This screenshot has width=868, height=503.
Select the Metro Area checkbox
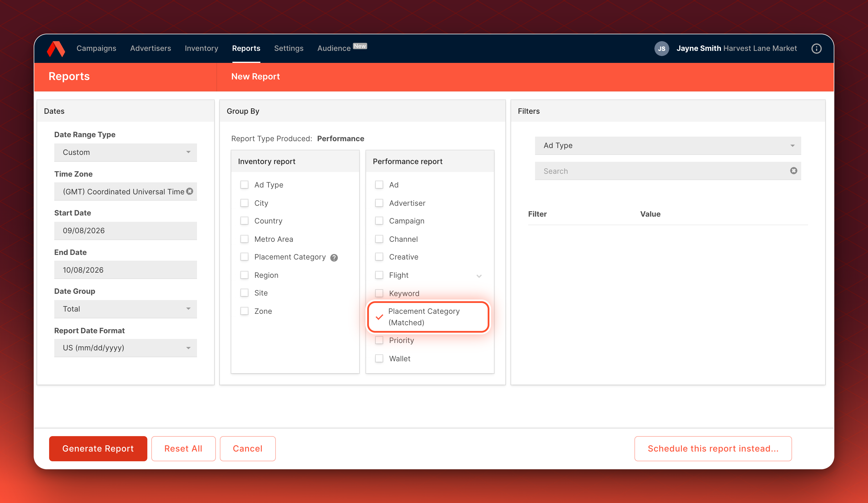244,239
